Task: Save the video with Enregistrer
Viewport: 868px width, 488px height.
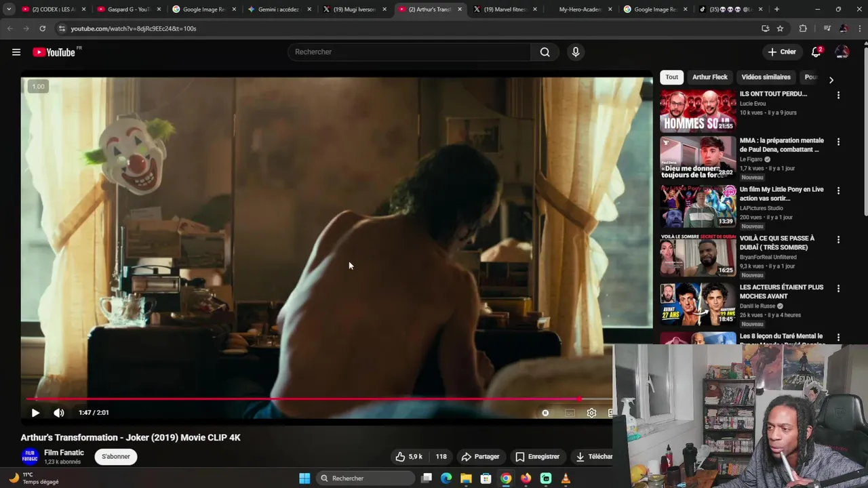Action: click(x=537, y=457)
